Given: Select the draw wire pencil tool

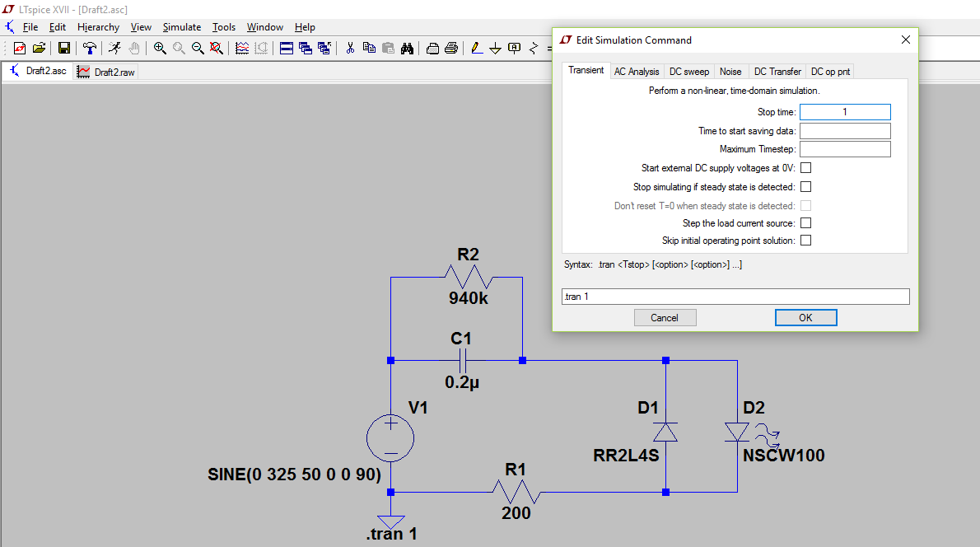Looking at the screenshot, I should click(x=476, y=48).
